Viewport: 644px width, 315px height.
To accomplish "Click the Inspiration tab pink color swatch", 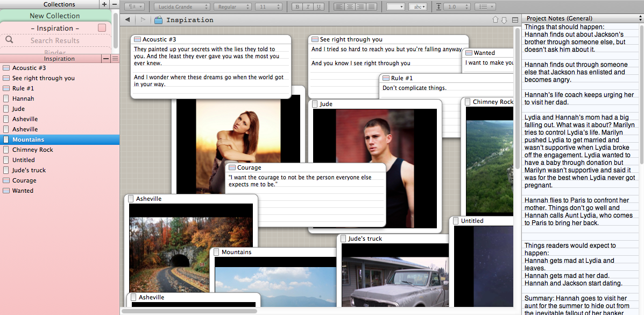I will (x=102, y=27).
